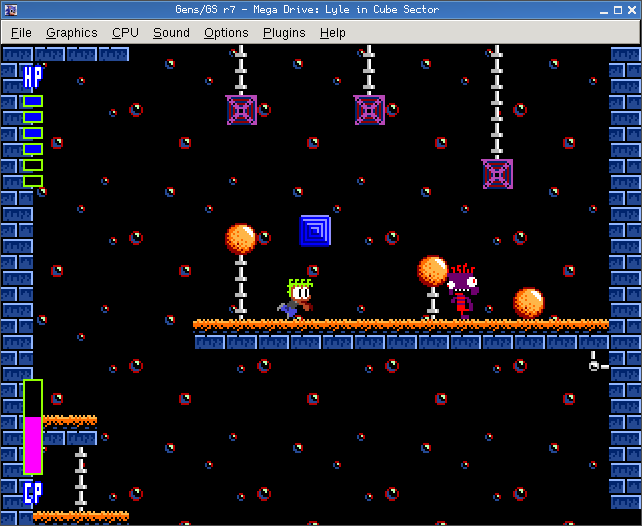This screenshot has width=642, height=526.
Task: Open the Options menu
Action: (226, 33)
